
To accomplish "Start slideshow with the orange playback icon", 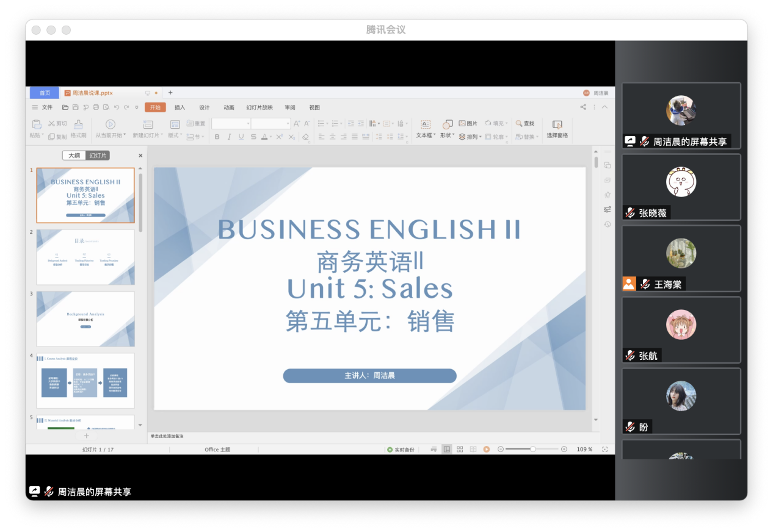I will click(485, 449).
